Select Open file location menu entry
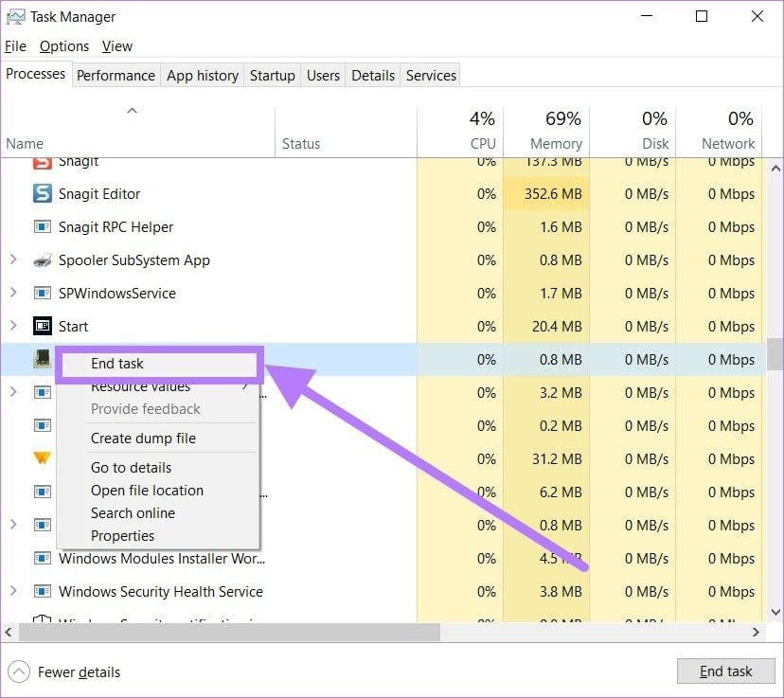Viewport: 784px width, 698px height. coord(147,490)
